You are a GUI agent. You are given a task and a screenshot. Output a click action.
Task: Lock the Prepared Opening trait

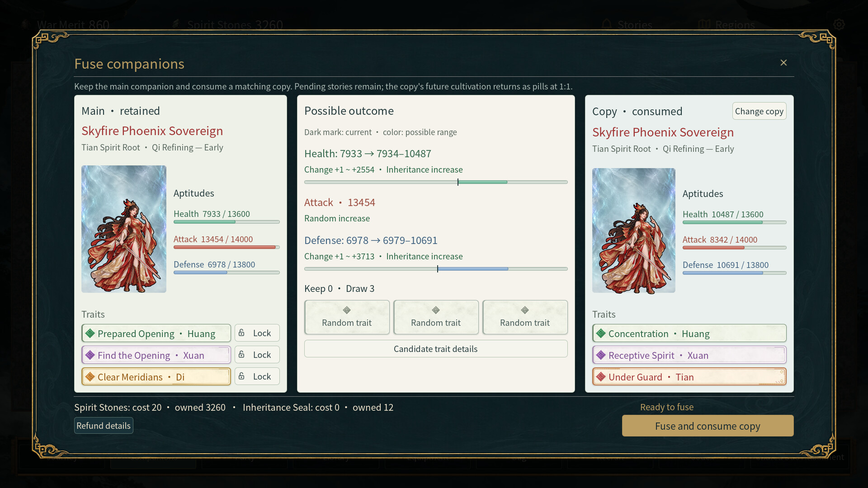click(x=257, y=333)
